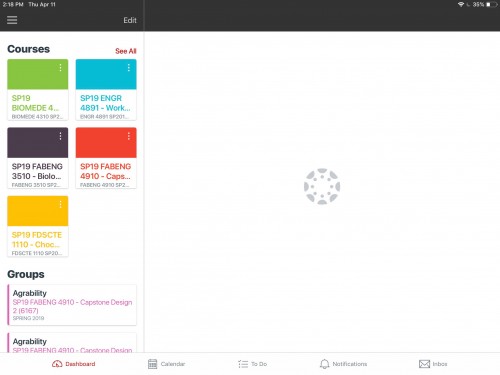Switch to the Calendar tab

point(166,364)
